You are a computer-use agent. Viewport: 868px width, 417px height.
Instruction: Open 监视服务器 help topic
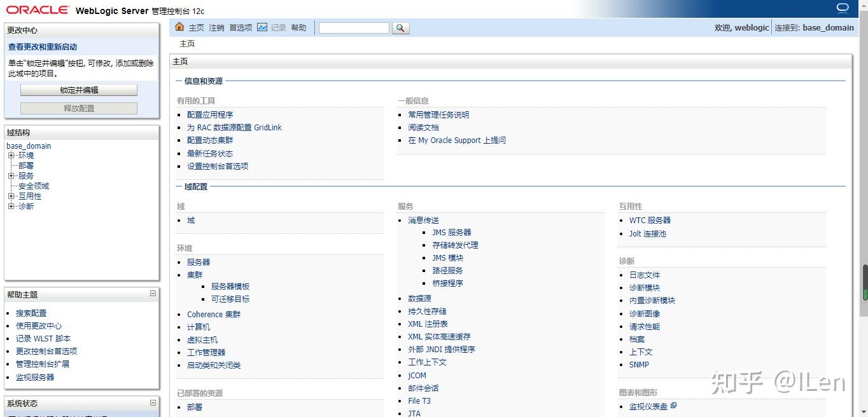pyautogui.click(x=35, y=377)
